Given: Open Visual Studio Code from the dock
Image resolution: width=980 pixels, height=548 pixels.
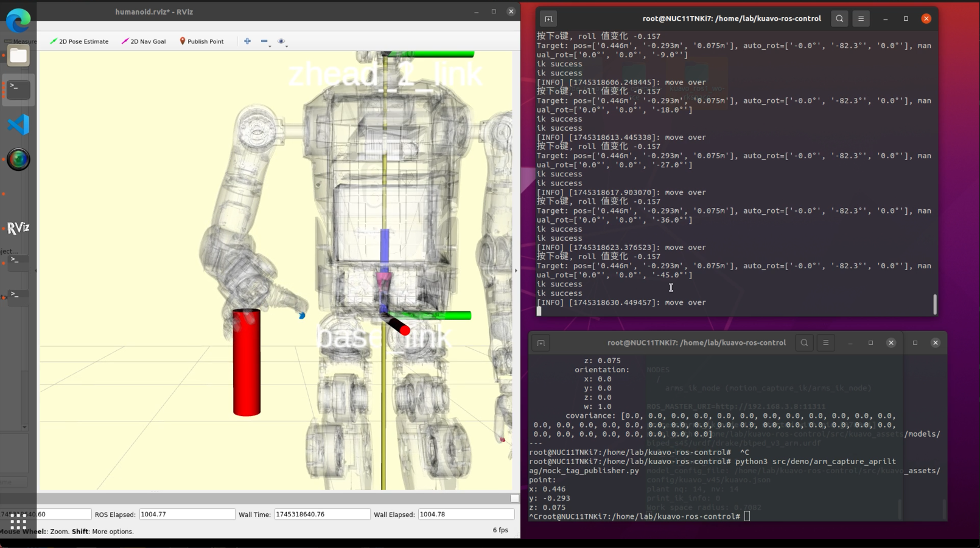Looking at the screenshot, I should click(x=18, y=125).
